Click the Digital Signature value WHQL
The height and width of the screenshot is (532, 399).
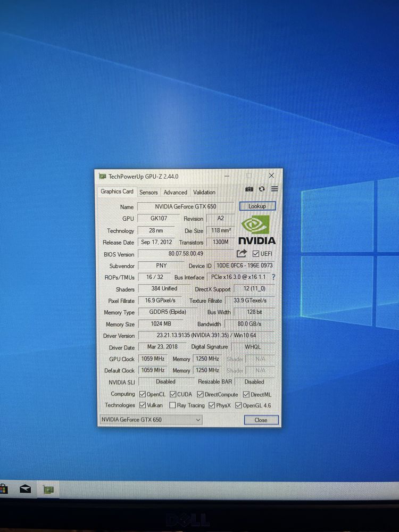[253, 347]
